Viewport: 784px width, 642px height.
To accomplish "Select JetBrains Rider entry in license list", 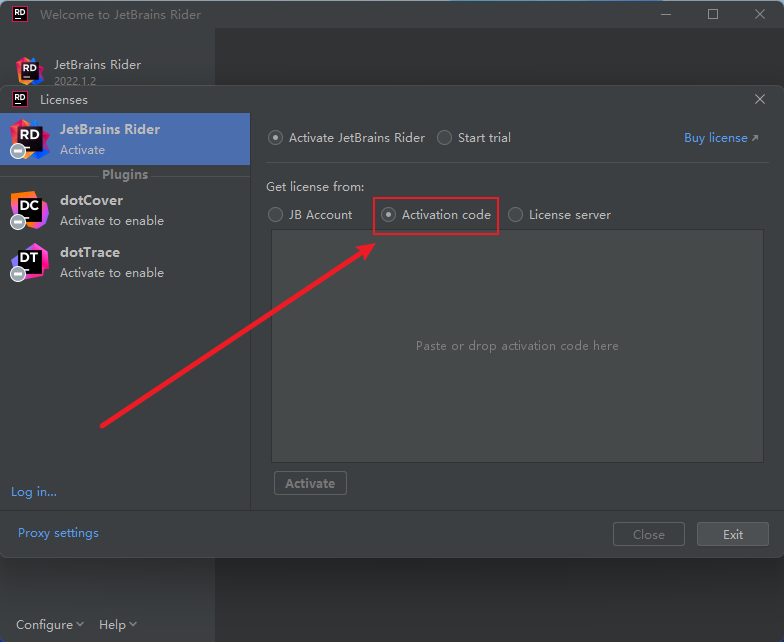I will point(125,139).
